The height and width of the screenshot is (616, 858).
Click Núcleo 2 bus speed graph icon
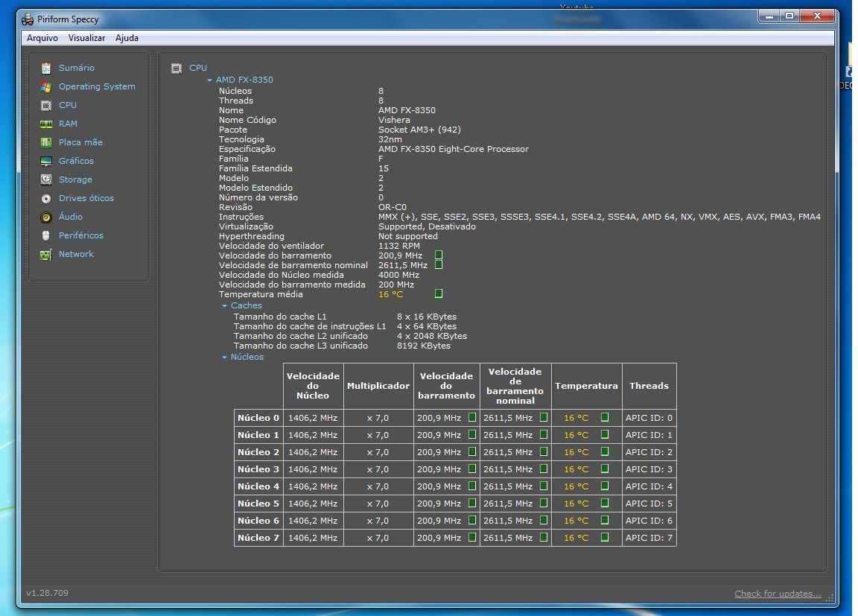tap(472, 452)
